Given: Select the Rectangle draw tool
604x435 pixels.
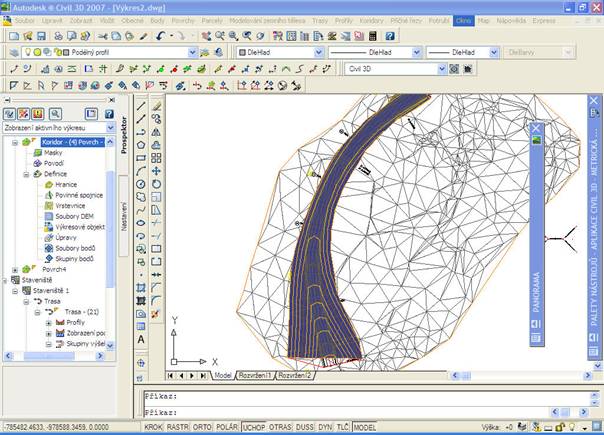Looking at the screenshot, I should pos(141,158).
